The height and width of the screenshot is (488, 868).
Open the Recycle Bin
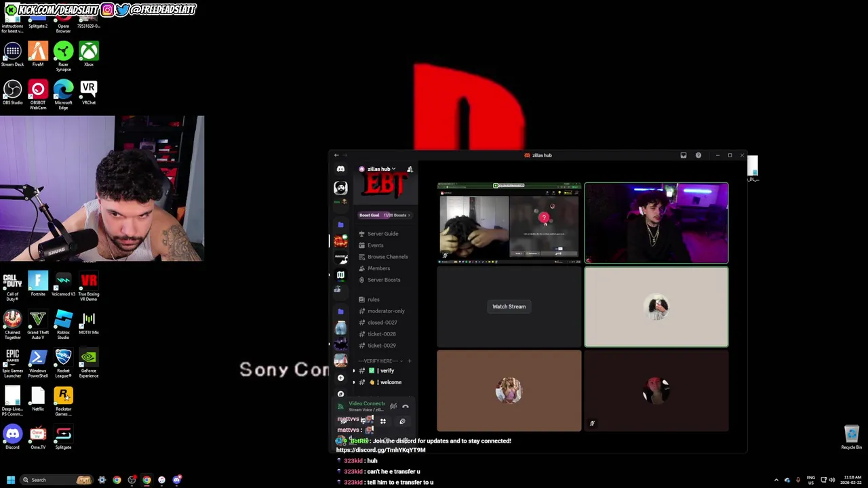point(851,437)
